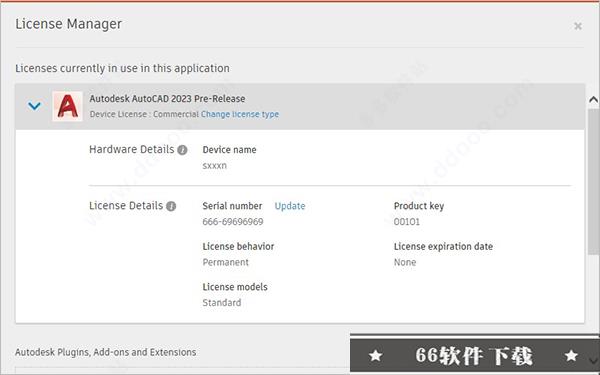Open the Change license type link

(x=240, y=114)
